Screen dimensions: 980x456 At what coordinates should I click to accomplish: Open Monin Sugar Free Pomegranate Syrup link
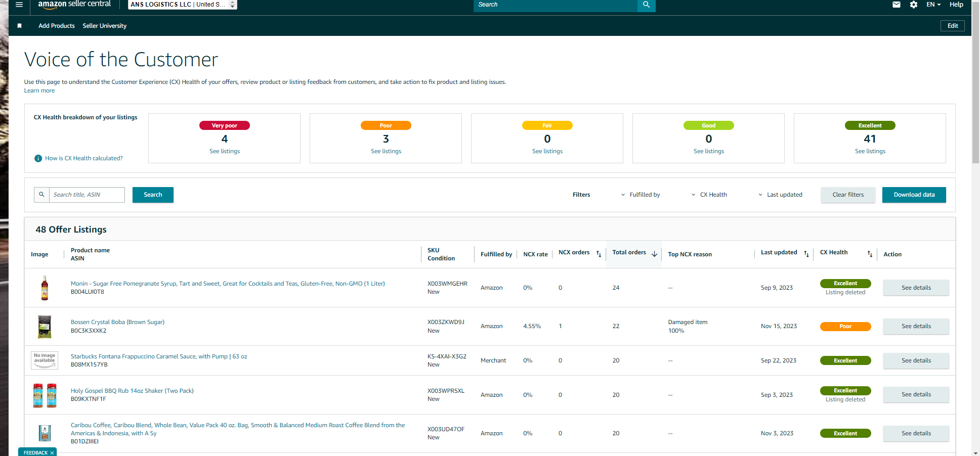(x=228, y=284)
